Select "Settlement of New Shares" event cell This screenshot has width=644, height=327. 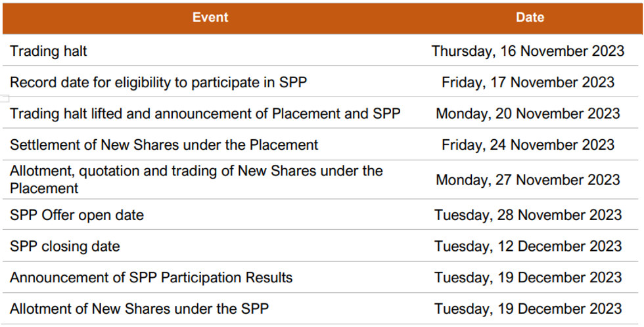pyautogui.click(x=164, y=144)
